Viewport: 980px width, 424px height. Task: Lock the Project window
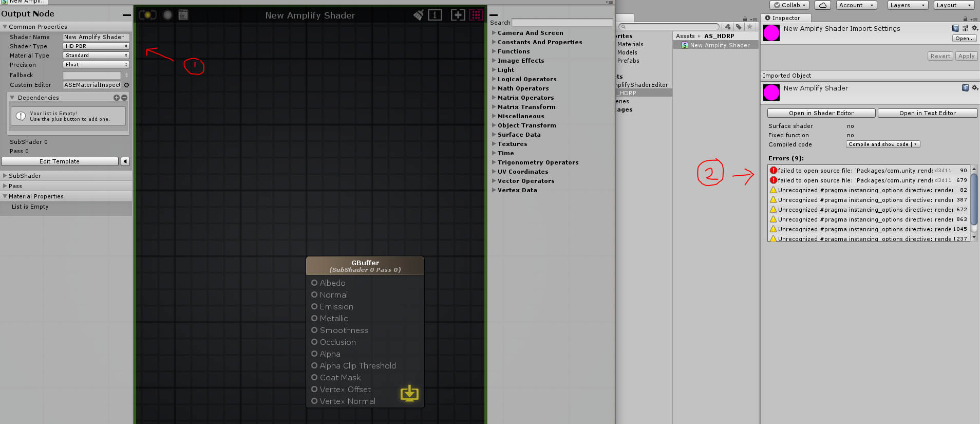[x=745, y=19]
